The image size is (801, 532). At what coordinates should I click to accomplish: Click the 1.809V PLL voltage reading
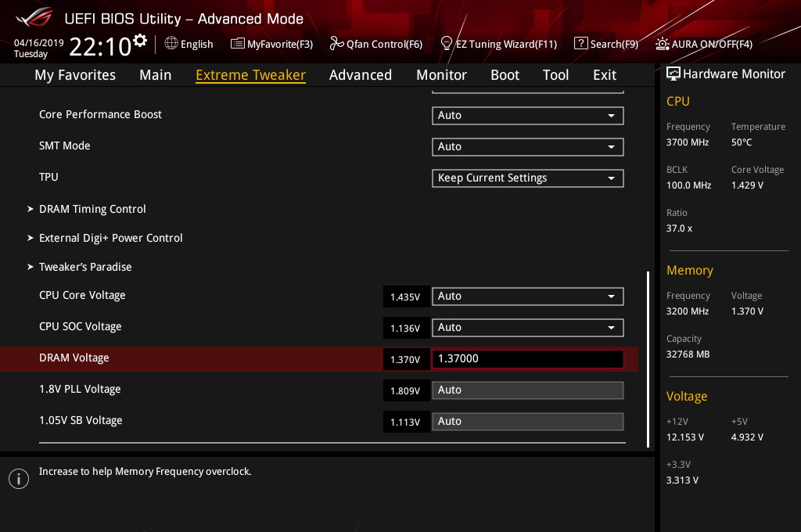406,391
